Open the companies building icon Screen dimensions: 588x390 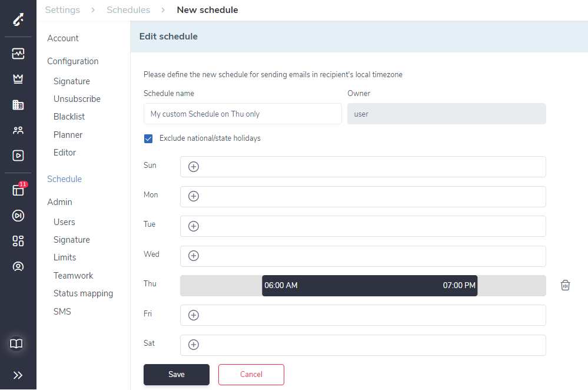(x=18, y=105)
